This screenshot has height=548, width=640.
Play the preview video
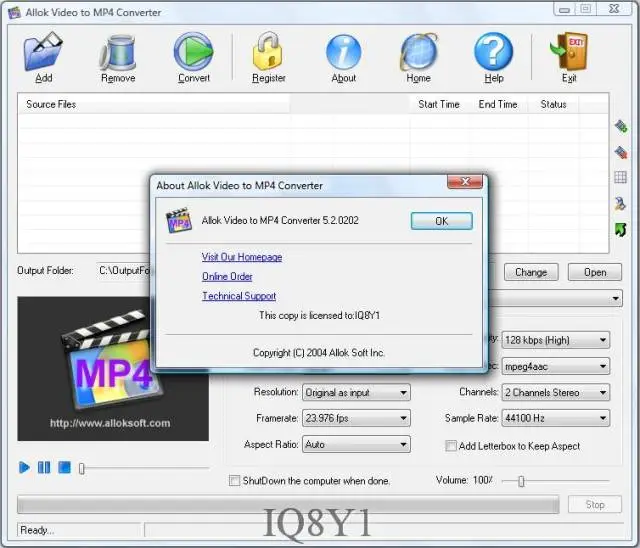(24, 467)
